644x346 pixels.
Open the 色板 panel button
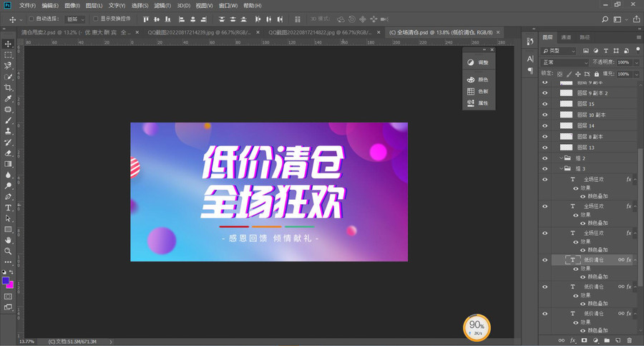coord(479,91)
